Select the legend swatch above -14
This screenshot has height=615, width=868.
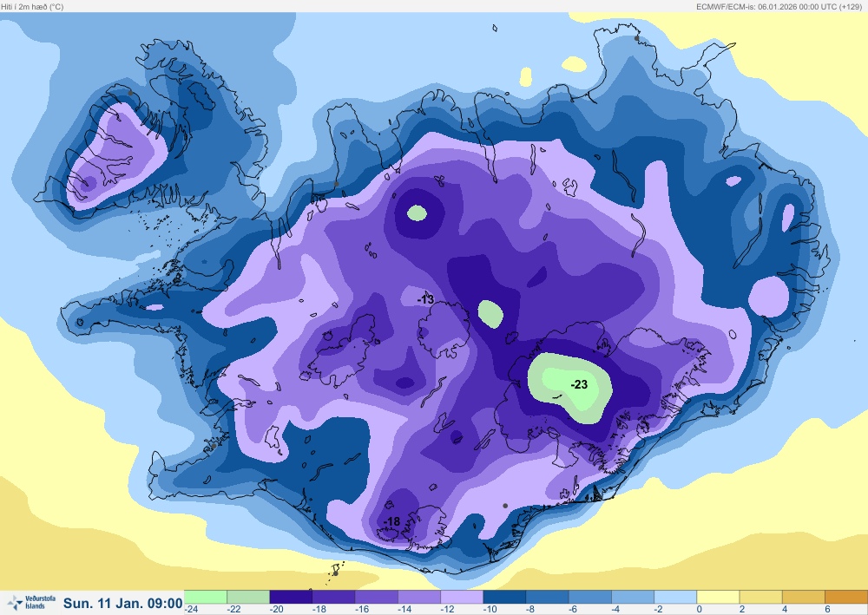pyautogui.click(x=419, y=597)
